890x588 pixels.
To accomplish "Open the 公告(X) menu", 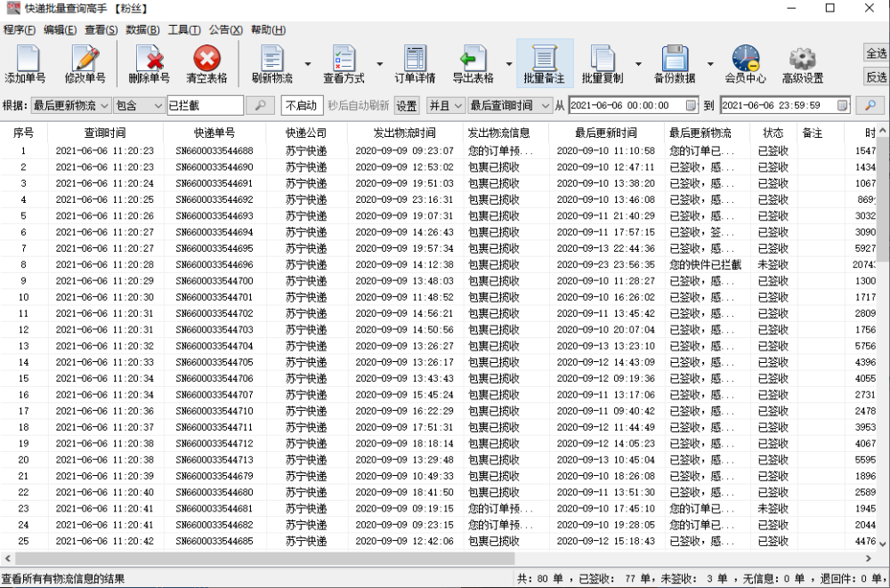I will [225, 30].
